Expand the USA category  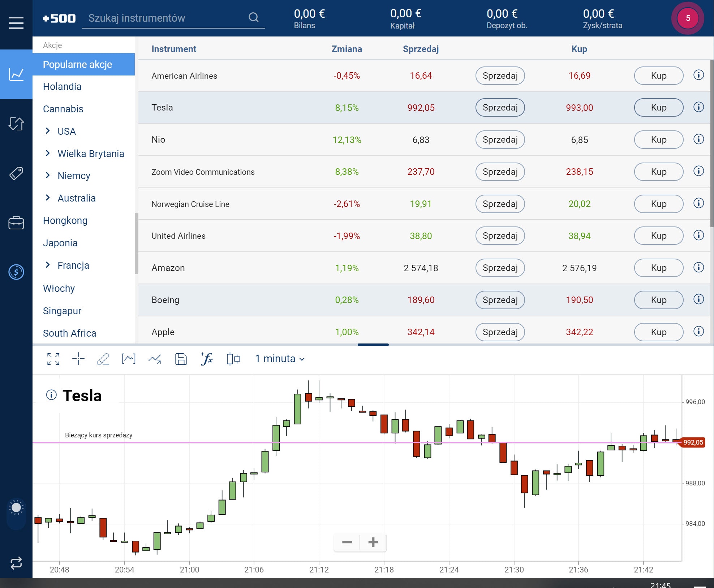(x=48, y=131)
